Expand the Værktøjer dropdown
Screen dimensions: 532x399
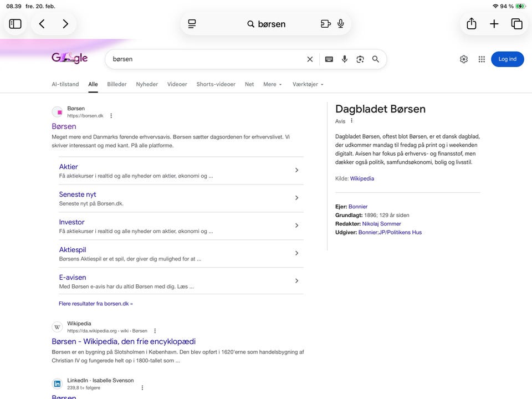click(308, 84)
